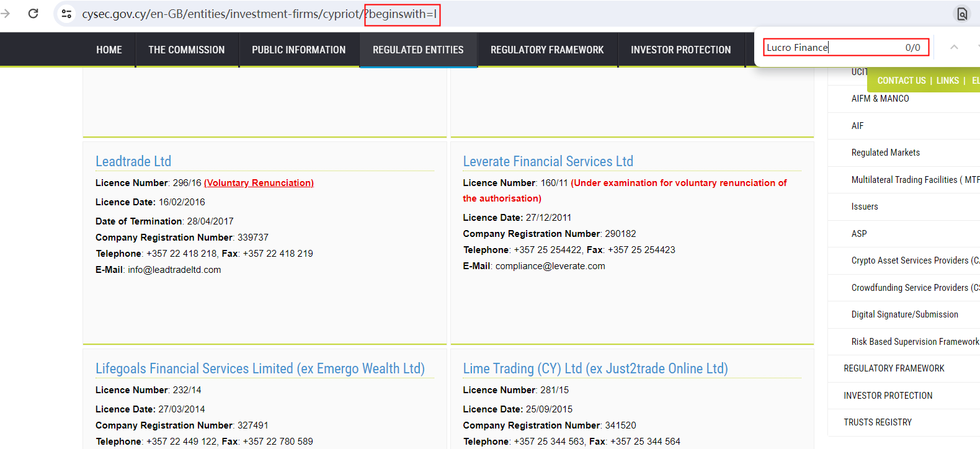Select Crypto Asset Services Providers item
This screenshot has width=980, height=449.
(915, 260)
